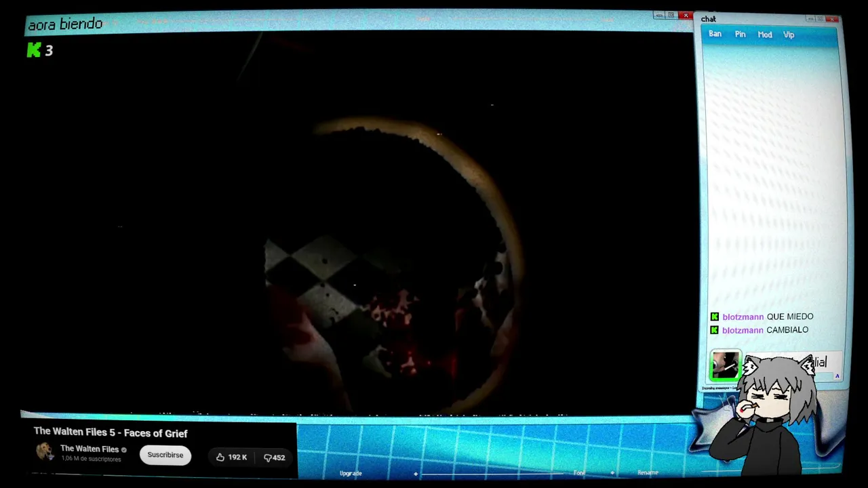The width and height of the screenshot is (868, 488).
Task: Click the chat avatar picture with green frame
Action: 725,365
